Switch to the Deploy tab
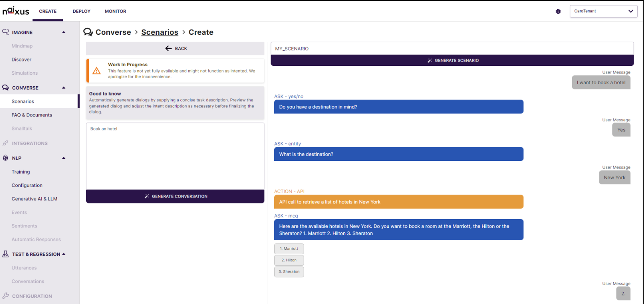Screen dimensions: 644x304 coord(81,11)
